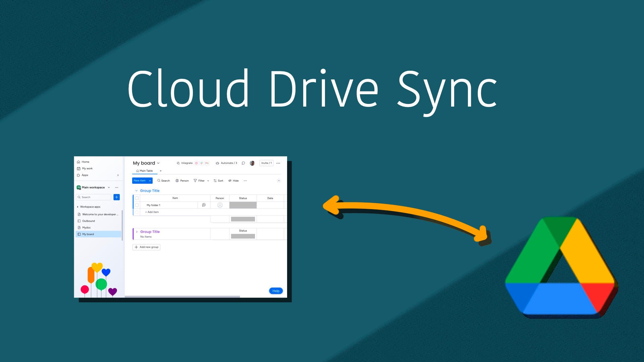The image size is (644, 362).
Task: Collapse the board header with chevron
Action: [279, 181]
